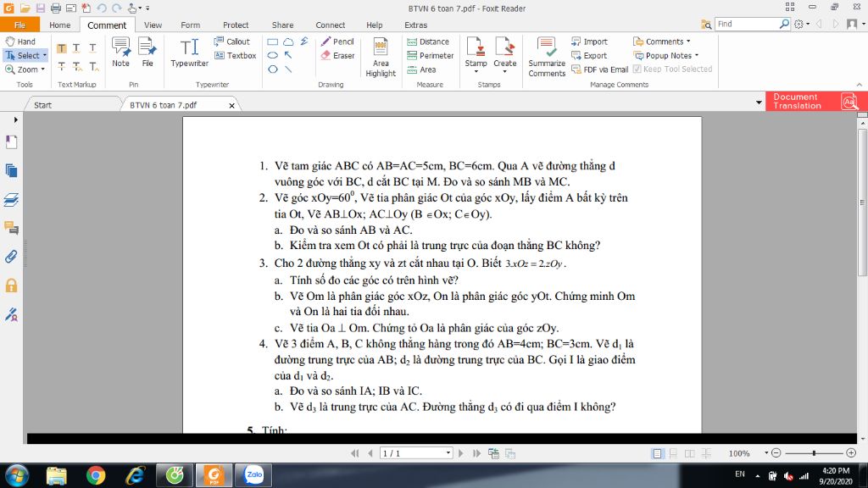The height and width of the screenshot is (488, 868).
Task: Expand the navigation panel arrow
Action: click(15, 120)
